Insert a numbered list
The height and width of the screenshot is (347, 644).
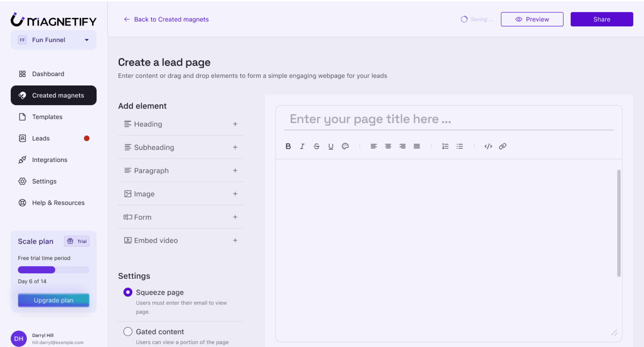(445, 146)
